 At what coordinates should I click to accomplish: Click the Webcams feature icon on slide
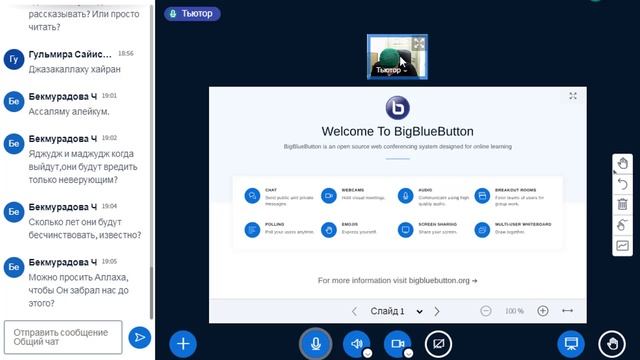[329, 196]
